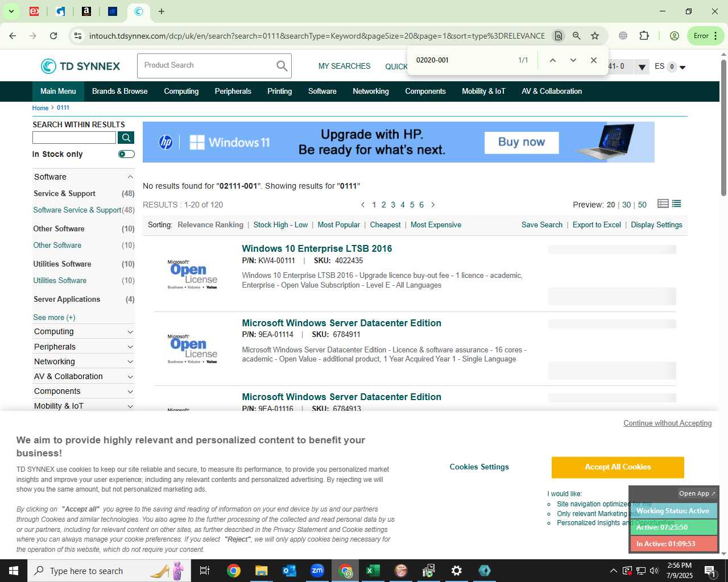Jump to next find-in-page match
This screenshot has width=728, height=582.
click(573, 60)
